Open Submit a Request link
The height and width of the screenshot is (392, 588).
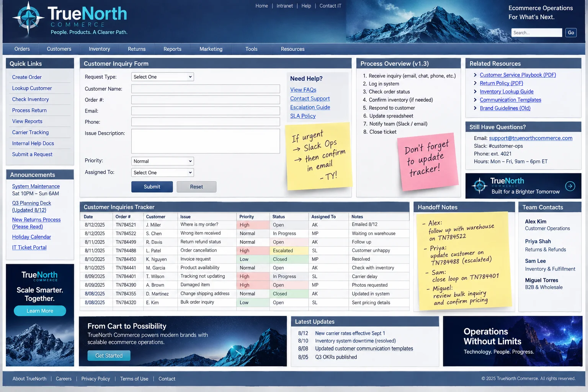click(x=32, y=154)
